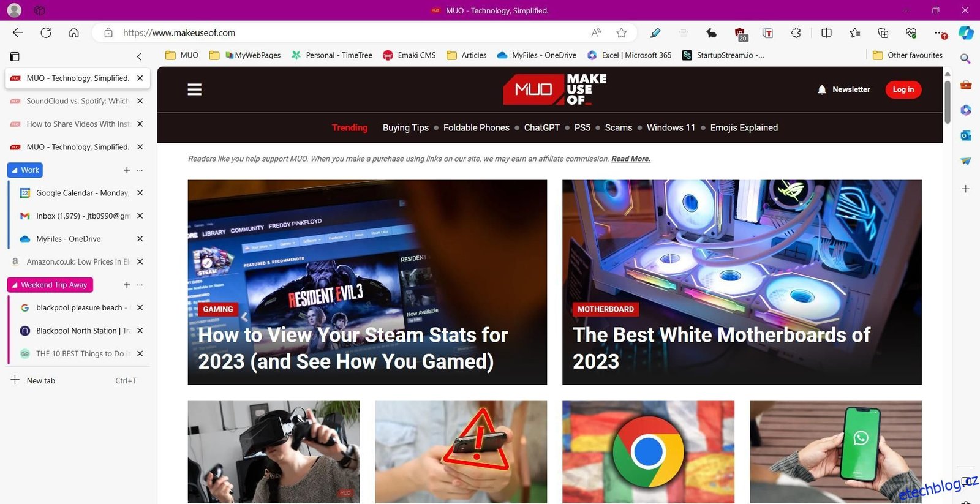Open the MyWebPages favourites folder
980x504 pixels.
(x=245, y=55)
